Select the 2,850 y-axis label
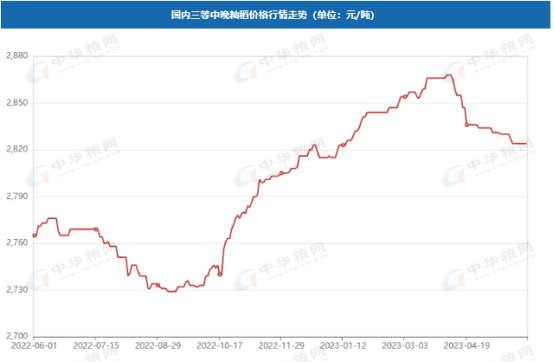 (x=17, y=103)
